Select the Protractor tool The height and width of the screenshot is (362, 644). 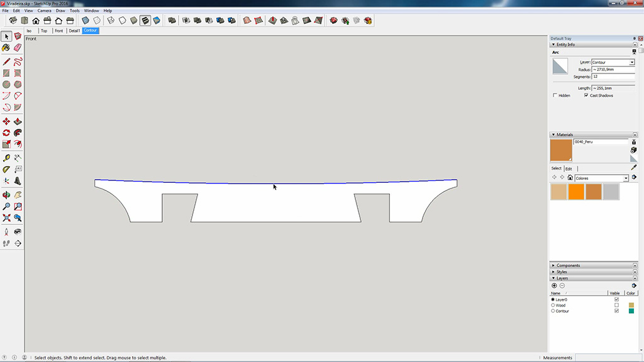(x=6, y=170)
